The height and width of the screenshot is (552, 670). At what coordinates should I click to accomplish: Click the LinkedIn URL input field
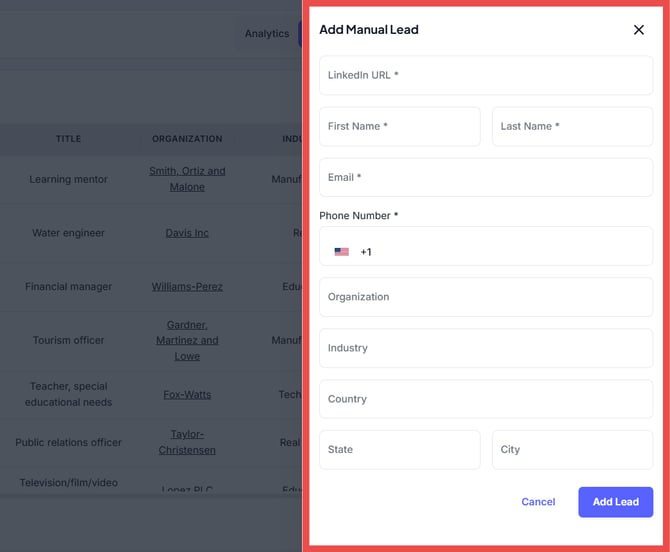click(486, 75)
